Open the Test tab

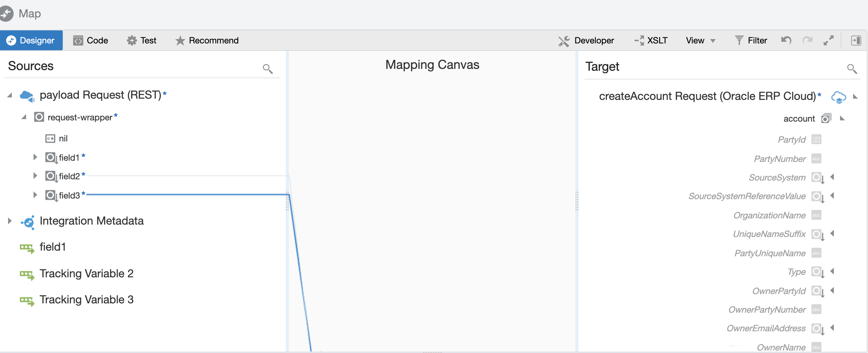pyautogui.click(x=142, y=40)
